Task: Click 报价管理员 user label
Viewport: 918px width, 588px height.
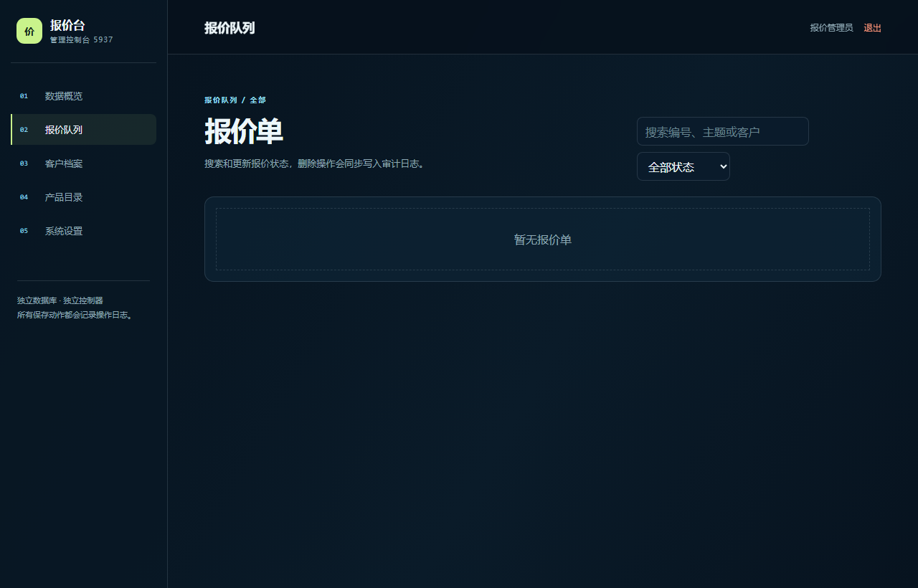Action: click(831, 28)
